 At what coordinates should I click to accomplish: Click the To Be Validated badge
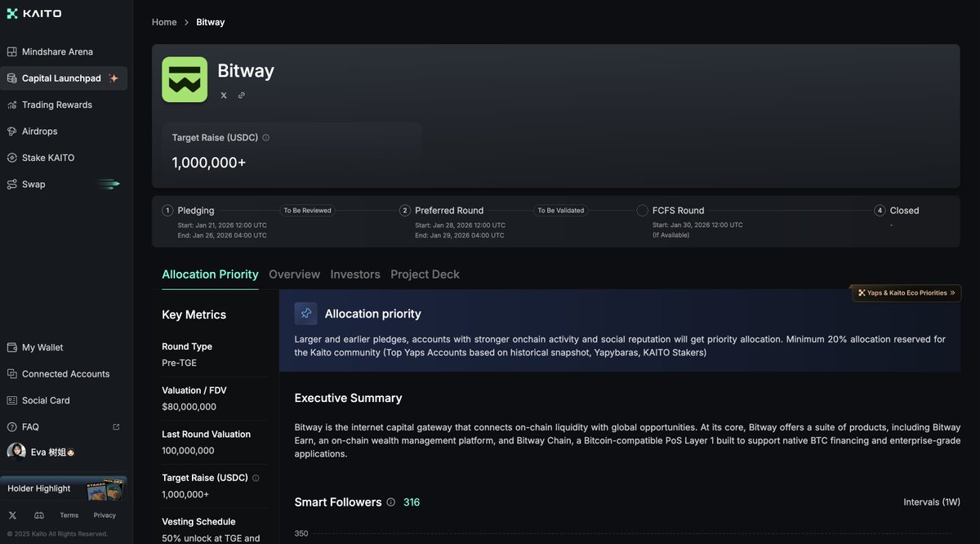pyautogui.click(x=560, y=211)
